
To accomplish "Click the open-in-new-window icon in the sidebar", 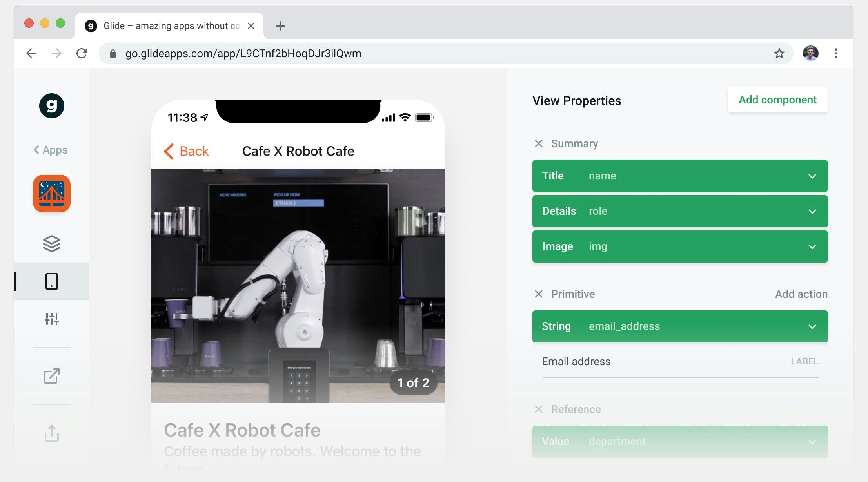I will (52, 376).
